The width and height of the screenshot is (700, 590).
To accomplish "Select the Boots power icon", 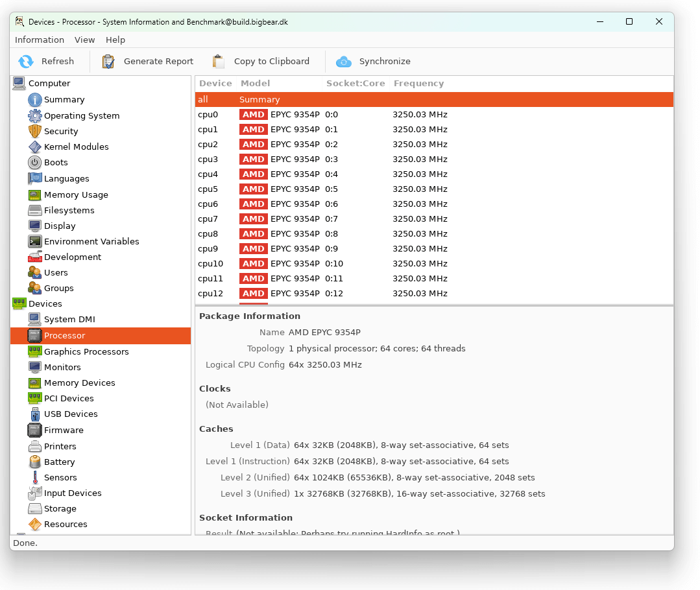I will tap(35, 163).
